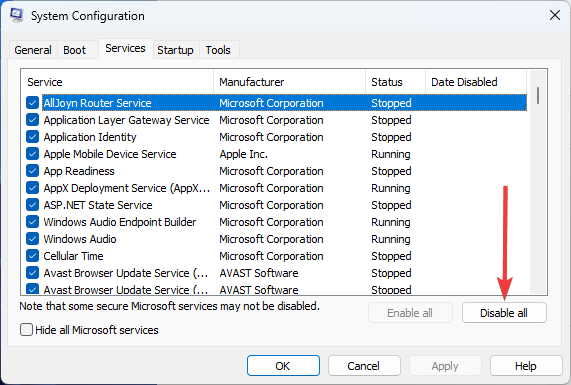Click Stopped status of Cellular Time row
This screenshot has height=385, width=571.
point(391,256)
